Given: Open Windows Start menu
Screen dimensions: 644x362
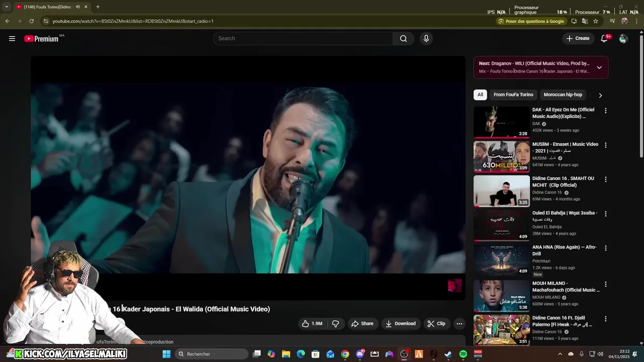Looking at the screenshot, I should pyautogui.click(x=167, y=354).
